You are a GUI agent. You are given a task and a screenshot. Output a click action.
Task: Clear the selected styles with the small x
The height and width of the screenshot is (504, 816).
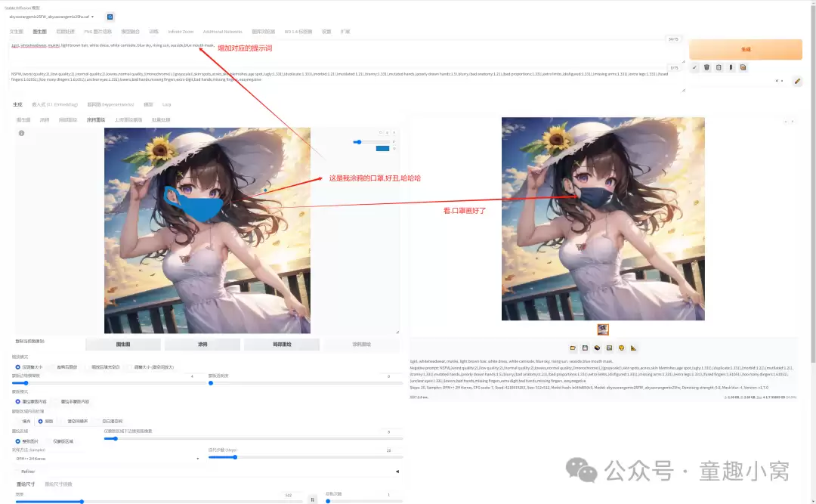pos(777,81)
